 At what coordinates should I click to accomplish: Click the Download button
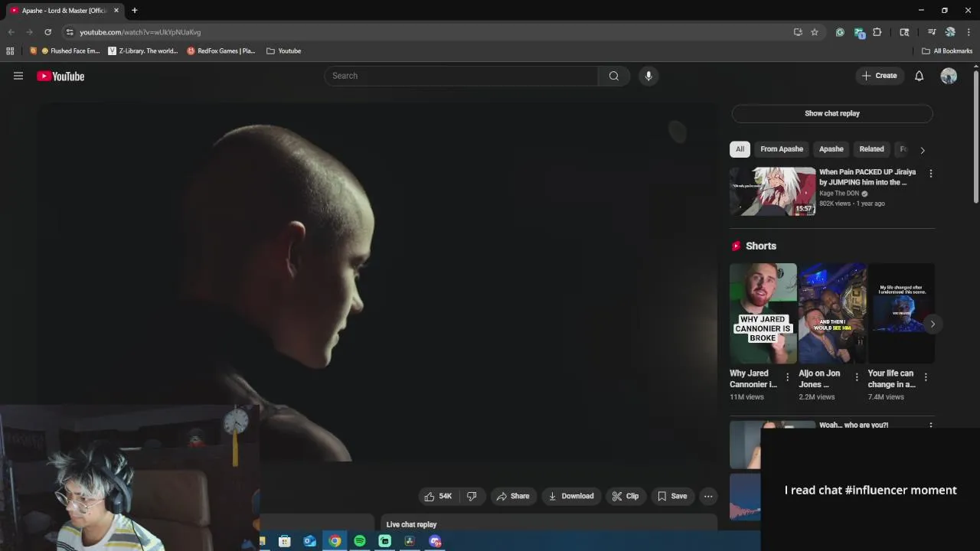[x=571, y=496]
